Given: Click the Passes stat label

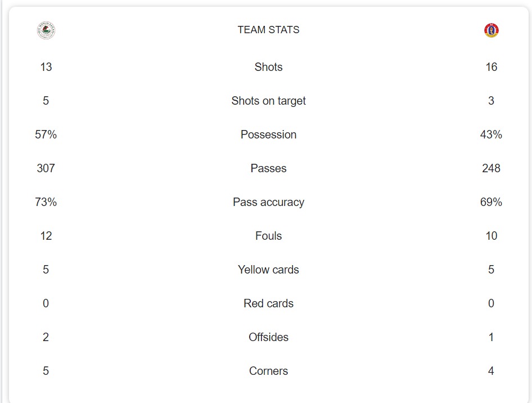Looking at the screenshot, I should (x=268, y=168).
